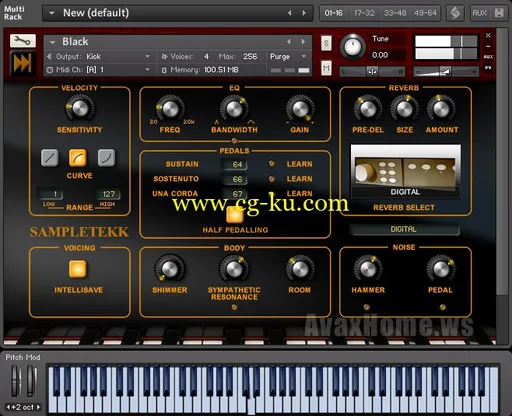Adjust the EQ Bandwidth knob
Viewport: 512px width, 416px height.
tap(234, 108)
